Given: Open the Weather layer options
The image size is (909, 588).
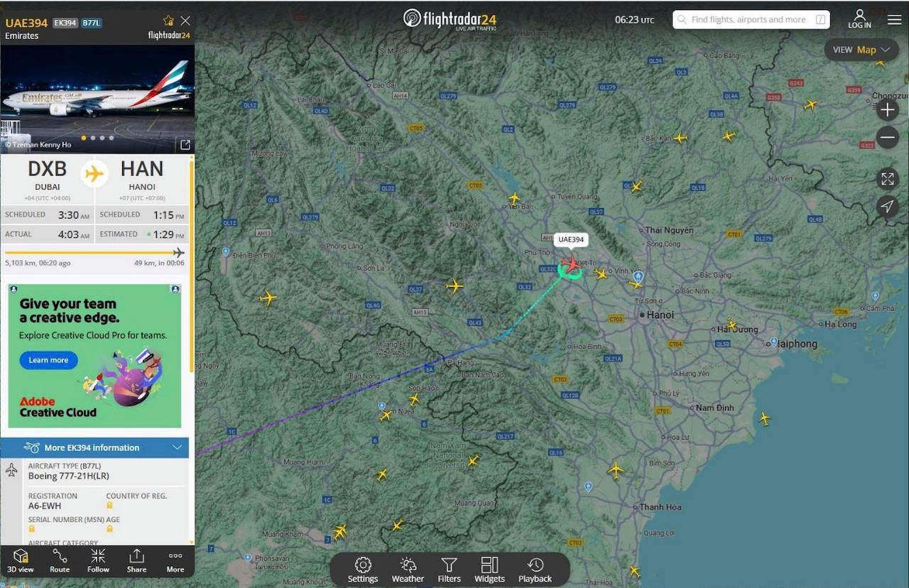Looking at the screenshot, I should (408, 570).
